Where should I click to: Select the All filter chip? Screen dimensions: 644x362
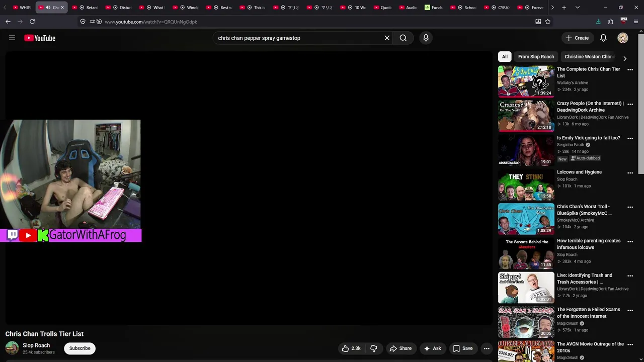point(505,57)
